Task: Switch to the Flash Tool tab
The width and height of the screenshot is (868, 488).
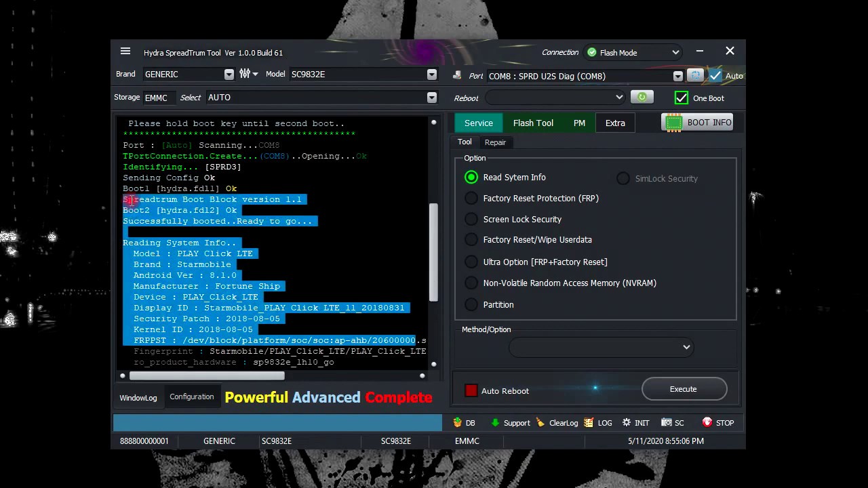Action: [533, 123]
